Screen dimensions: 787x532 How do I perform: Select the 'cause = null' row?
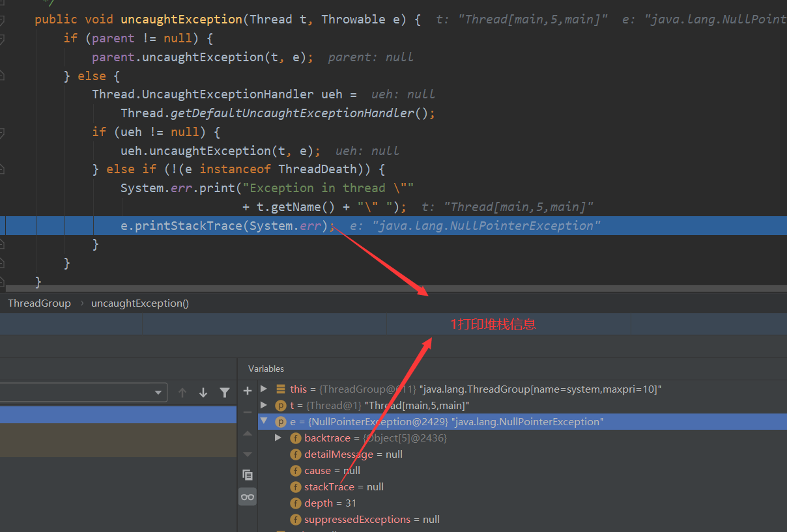pos(522,470)
